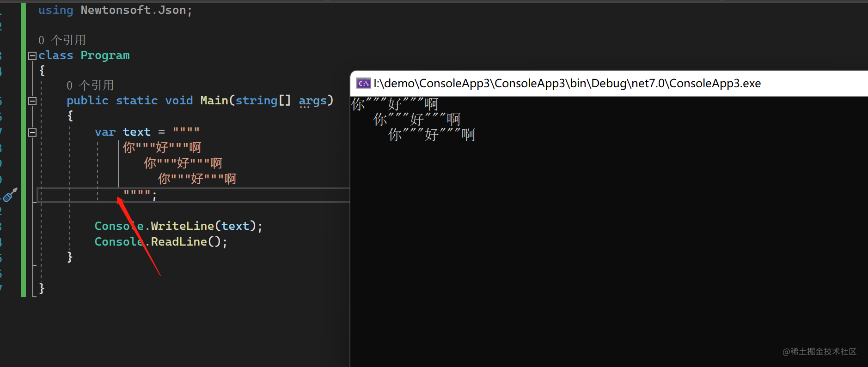The height and width of the screenshot is (367, 868).
Task: Click the first line of console output
Action: point(394,104)
